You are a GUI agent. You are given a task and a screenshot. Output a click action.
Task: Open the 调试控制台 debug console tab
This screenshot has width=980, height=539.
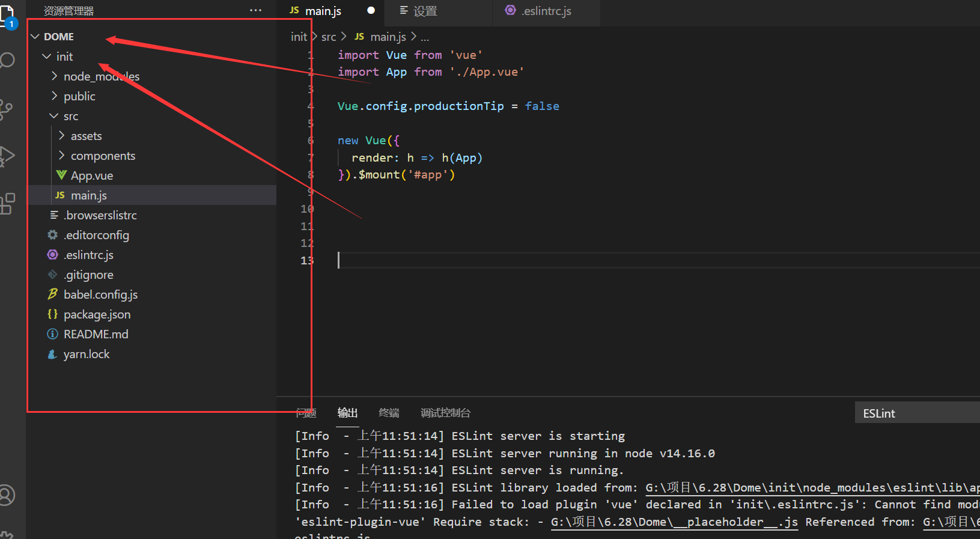click(x=445, y=413)
